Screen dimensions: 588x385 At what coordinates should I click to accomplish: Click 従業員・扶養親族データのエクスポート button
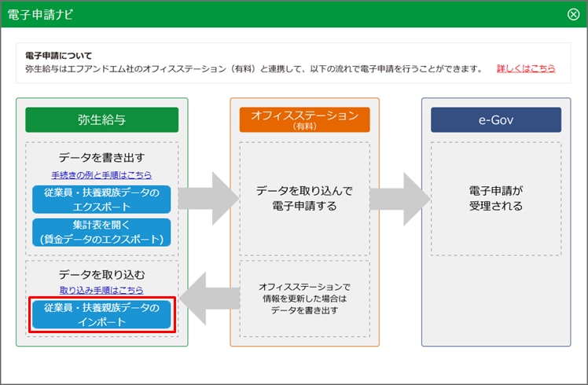pyautogui.click(x=101, y=200)
